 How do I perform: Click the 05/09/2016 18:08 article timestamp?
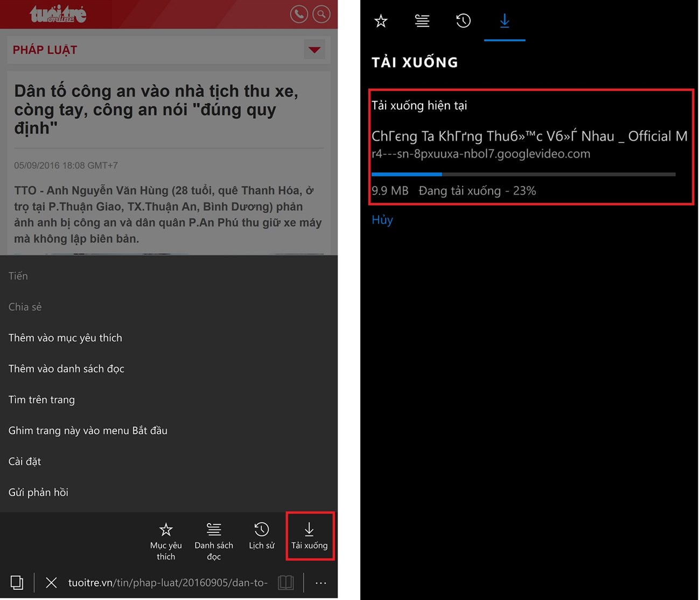pos(66,166)
